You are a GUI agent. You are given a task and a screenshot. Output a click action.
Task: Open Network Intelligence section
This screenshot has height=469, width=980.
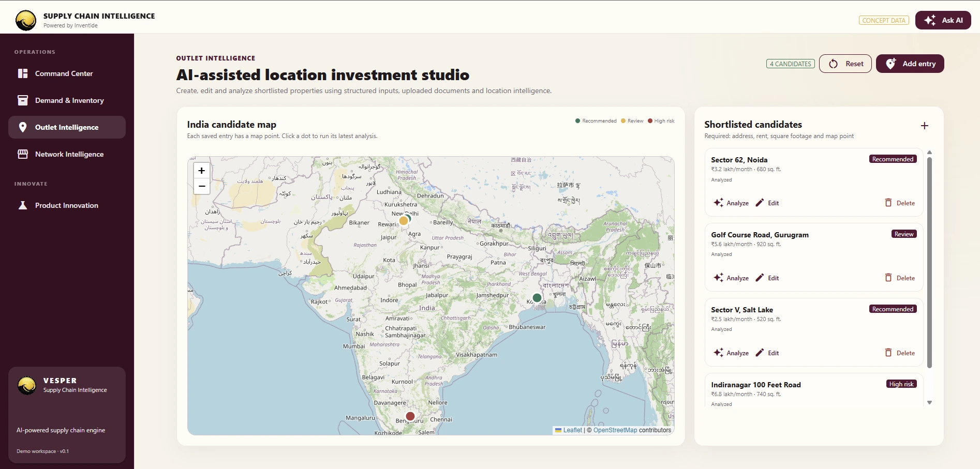[x=67, y=154]
